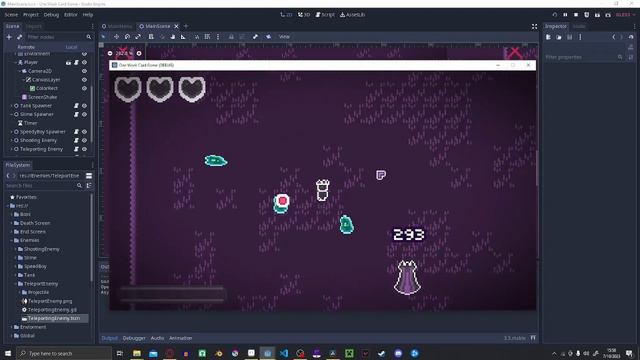Expand the Death Screen folder

click(11, 223)
